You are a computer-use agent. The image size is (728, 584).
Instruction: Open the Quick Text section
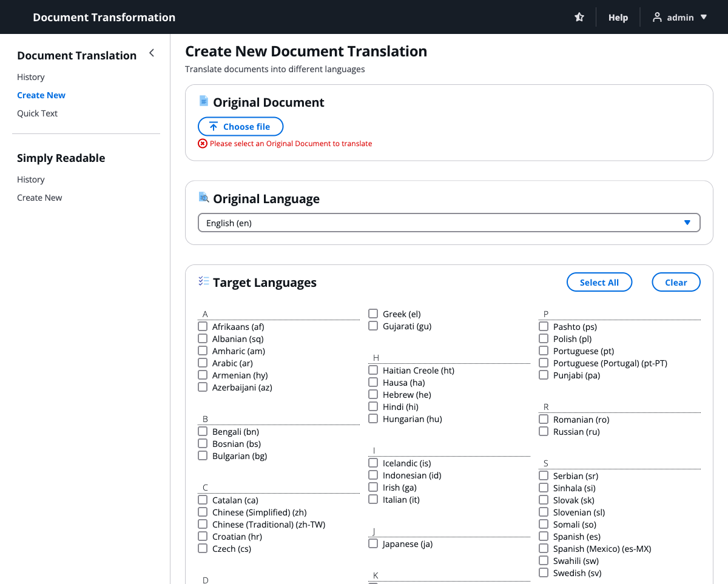tap(37, 113)
